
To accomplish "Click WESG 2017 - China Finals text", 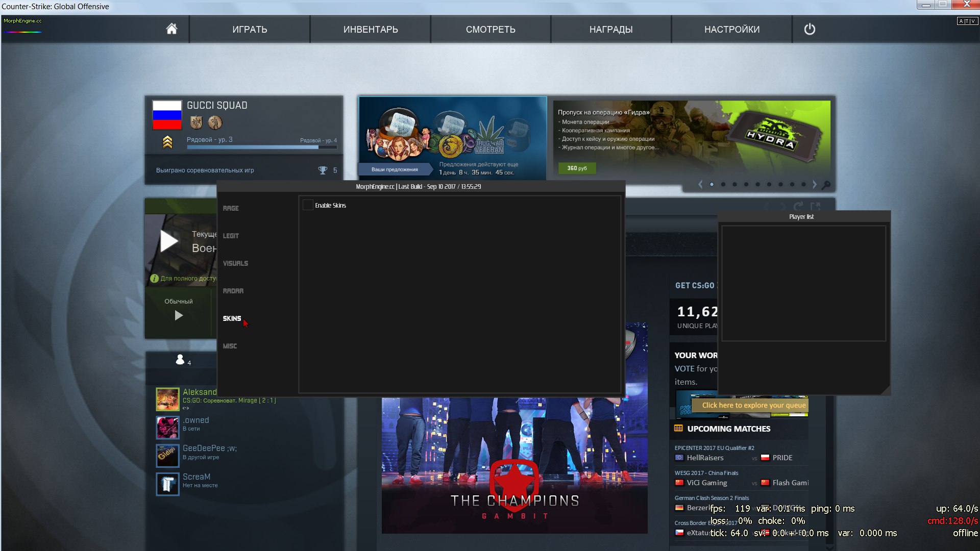I will click(x=706, y=473).
